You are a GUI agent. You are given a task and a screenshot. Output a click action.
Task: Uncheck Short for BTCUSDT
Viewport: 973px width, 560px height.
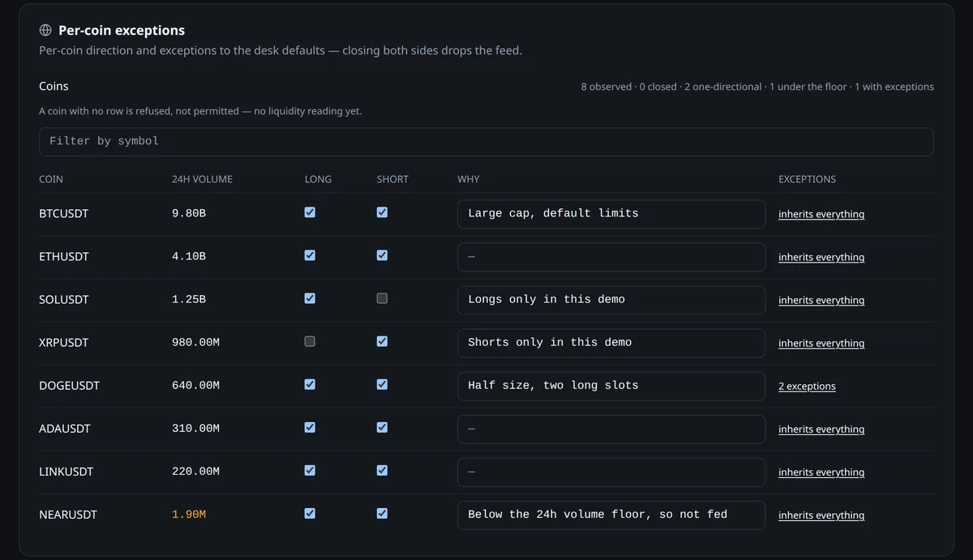[x=382, y=212]
